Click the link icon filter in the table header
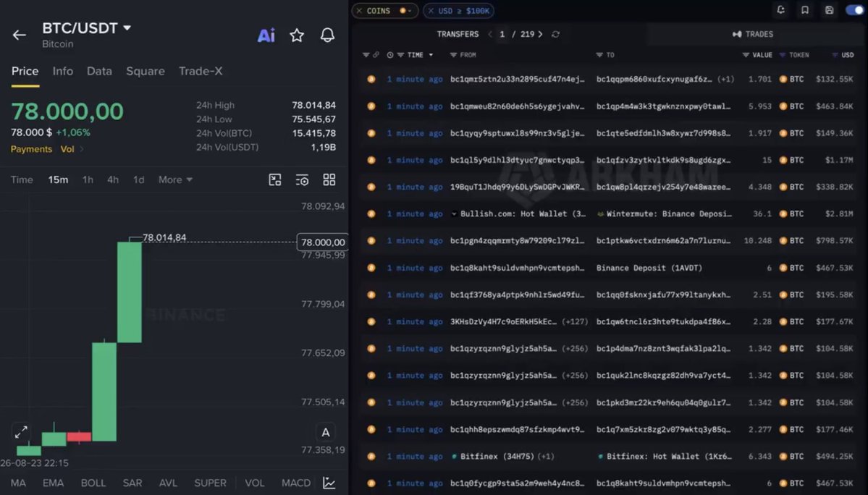868x495 pixels. (x=376, y=55)
